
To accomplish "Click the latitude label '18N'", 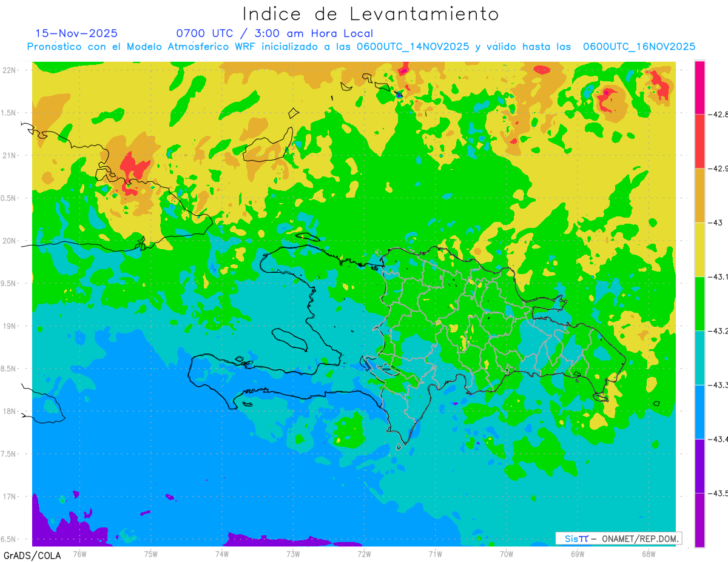I will pyautogui.click(x=9, y=412).
